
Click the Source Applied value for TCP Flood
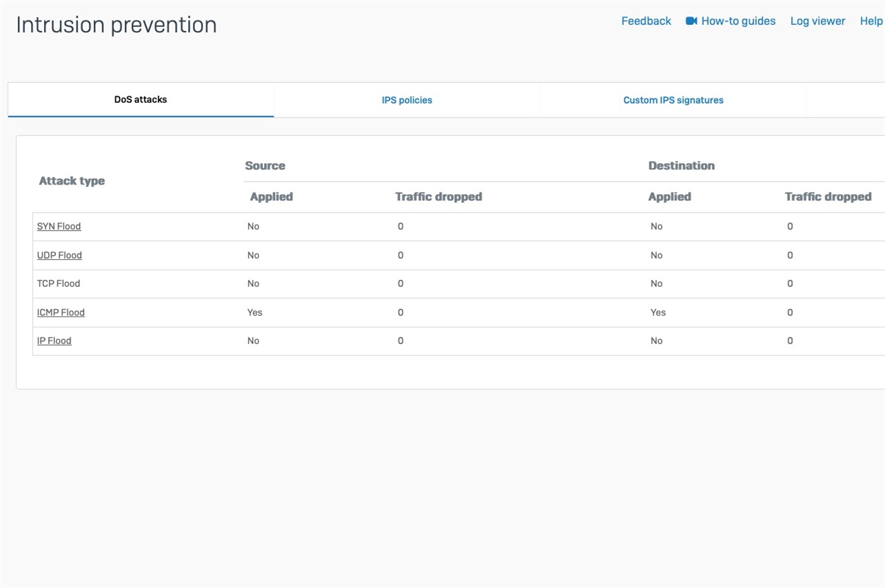[x=253, y=284]
